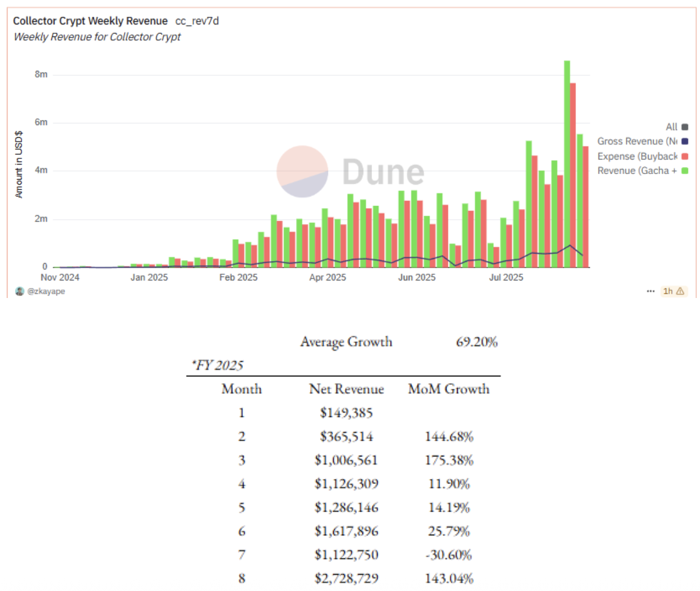
Task: Select the *FY 2025 footnote label
Action: click(218, 365)
